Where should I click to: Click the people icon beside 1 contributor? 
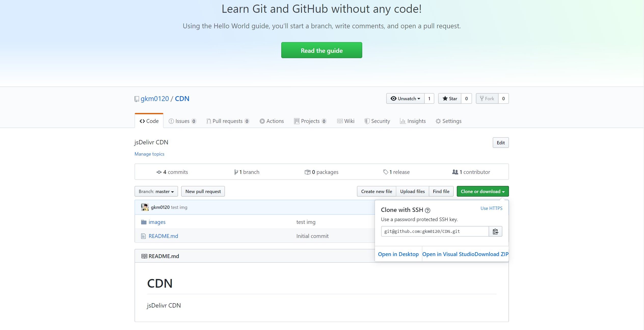455,172
